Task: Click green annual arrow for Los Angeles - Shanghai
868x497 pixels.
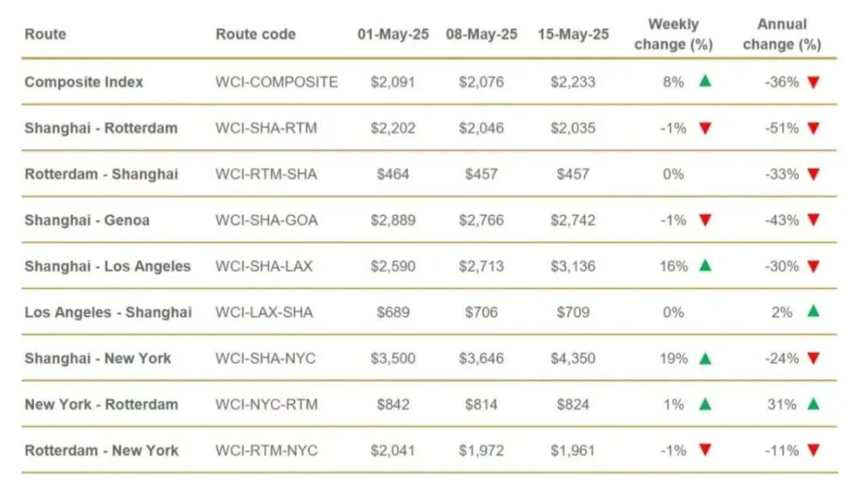Action: (813, 312)
